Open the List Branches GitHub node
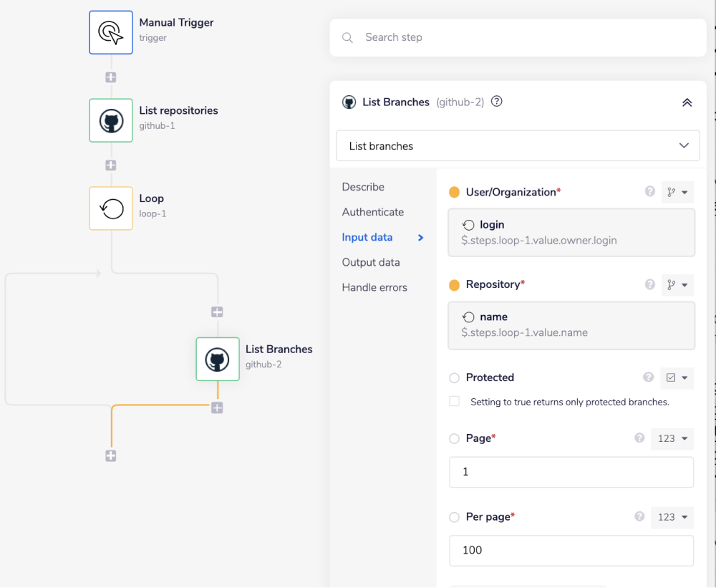716x588 pixels. click(217, 359)
